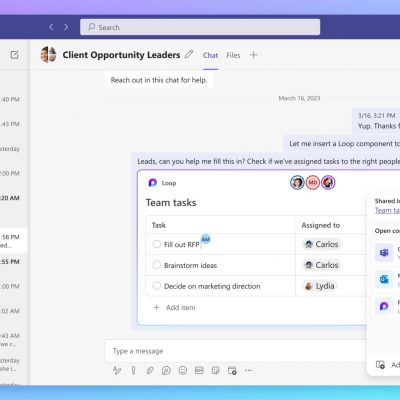Switch to the Files tab

tap(233, 55)
